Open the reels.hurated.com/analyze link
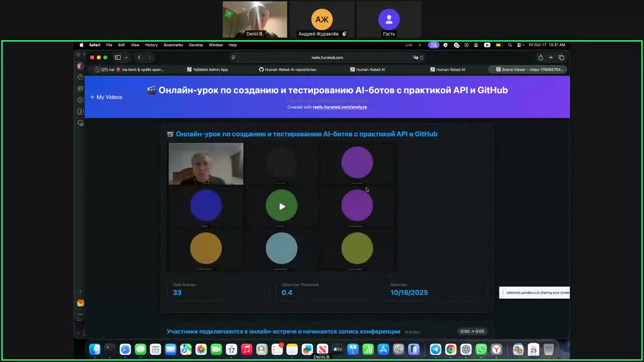Screen dimensions: 644x362 340,107
